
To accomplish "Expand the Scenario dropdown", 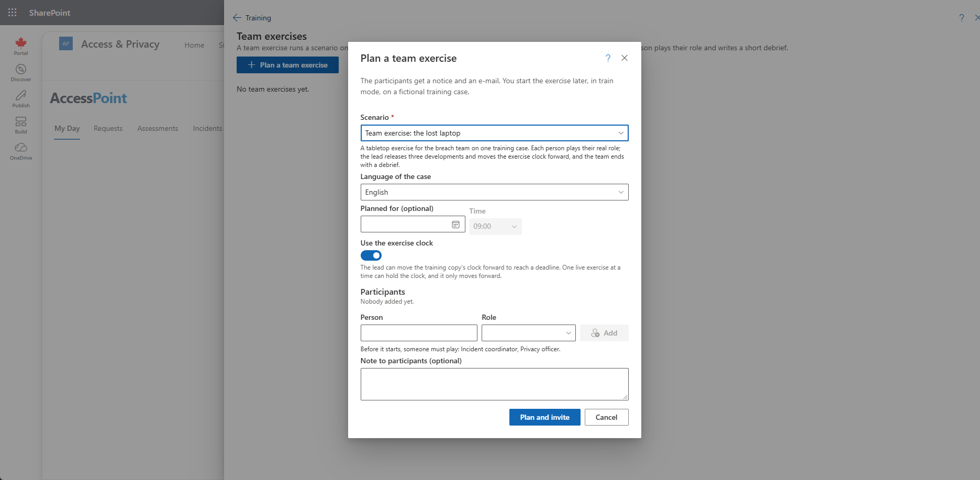I will point(495,133).
